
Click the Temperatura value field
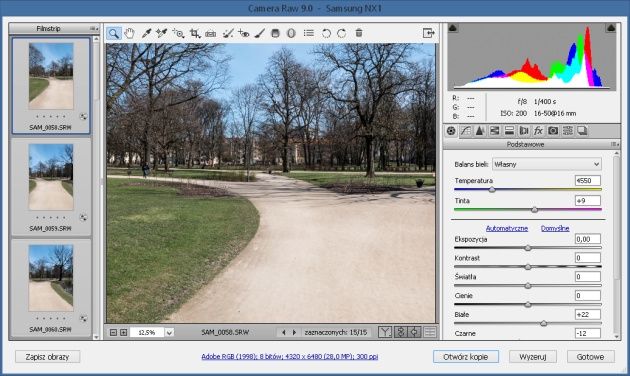pos(588,180)
